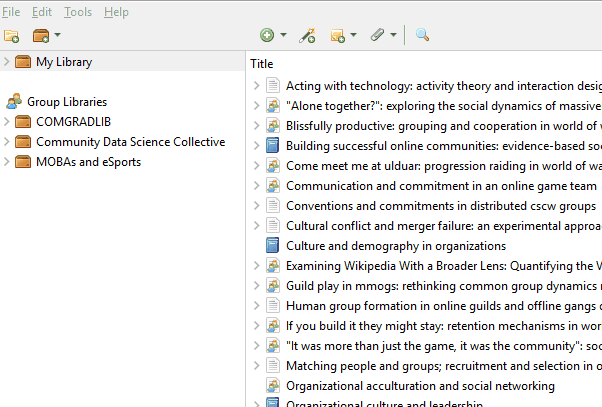Click the New Collection folder icon

12,36
